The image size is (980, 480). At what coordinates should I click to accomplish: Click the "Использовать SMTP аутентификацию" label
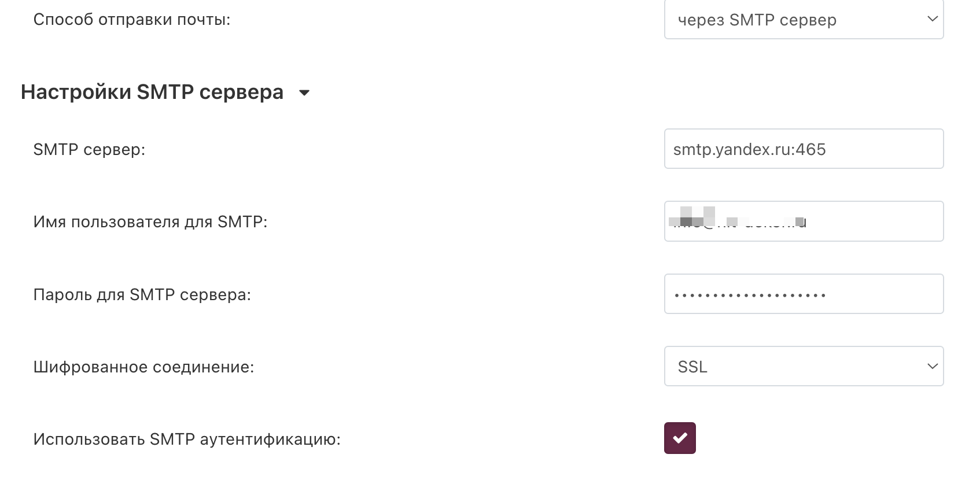pyautogui.click(x=187, y=440)
